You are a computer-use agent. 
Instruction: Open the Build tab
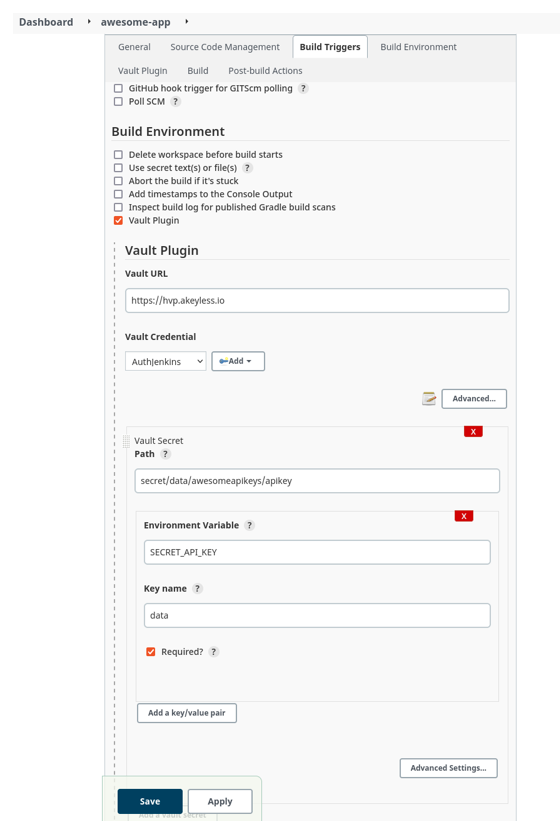pyautogui.click(x=198, y=70)
